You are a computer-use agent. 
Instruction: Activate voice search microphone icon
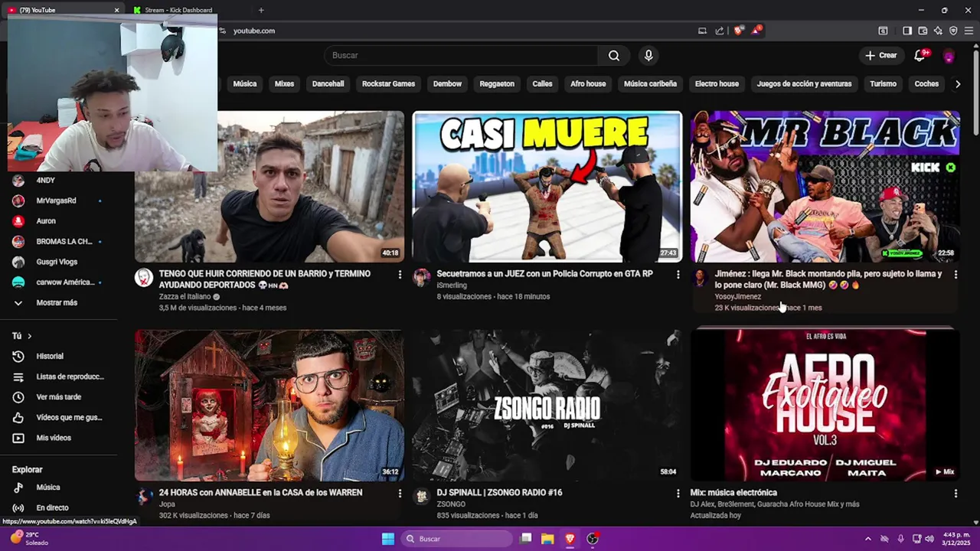point(648,55)
